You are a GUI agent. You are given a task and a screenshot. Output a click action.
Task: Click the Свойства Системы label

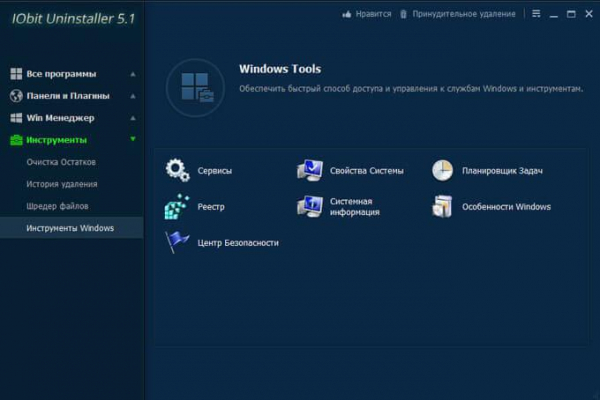click(367, 171)
